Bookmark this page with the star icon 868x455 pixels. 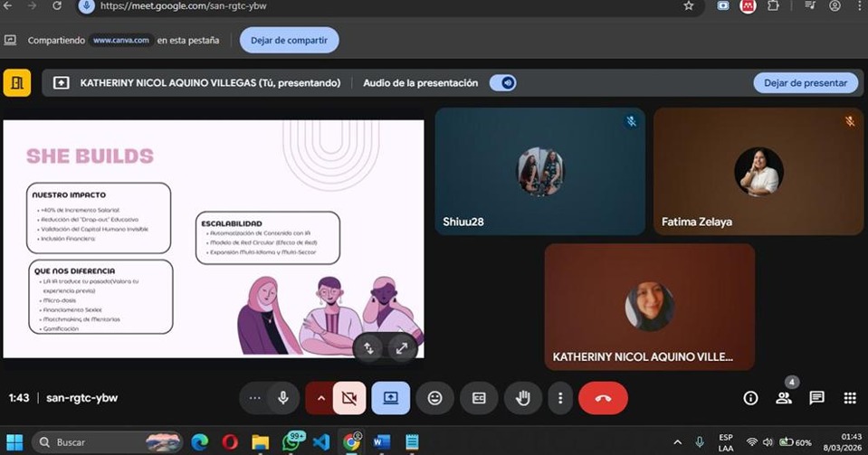tap(688, 5)
